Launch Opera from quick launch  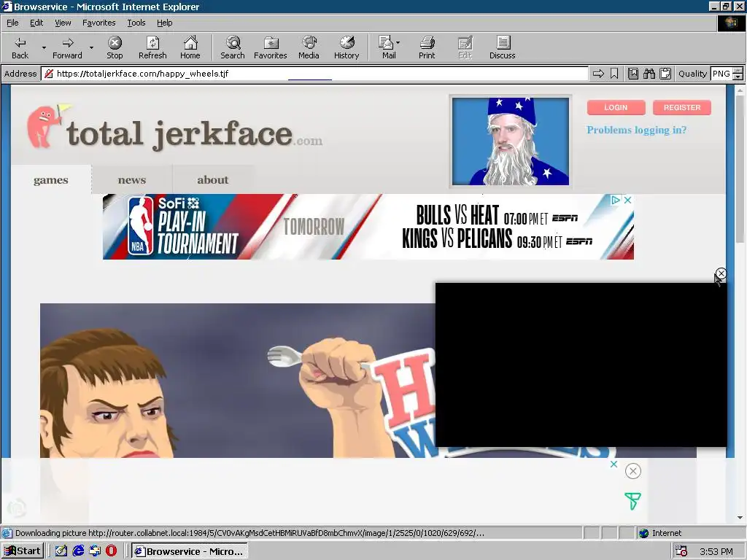[111, 551]
